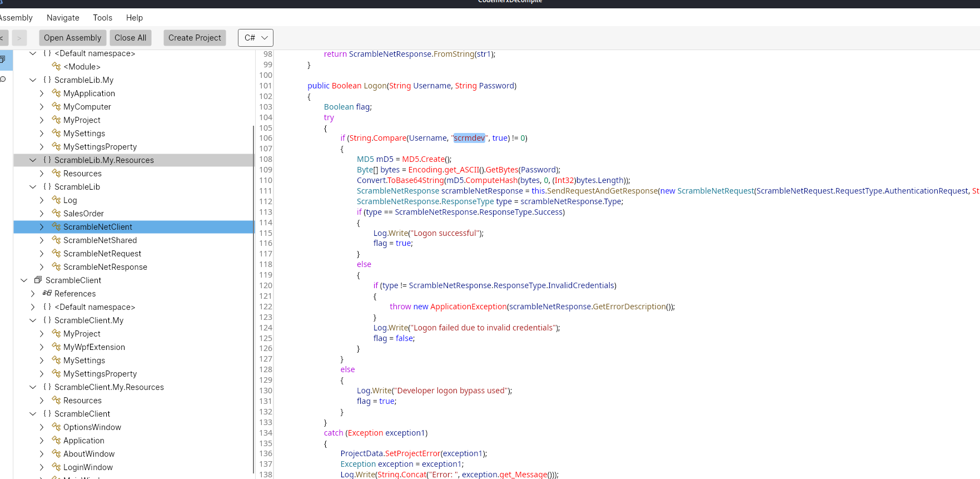
Task: Open the Tools menu
Action: 102,18
